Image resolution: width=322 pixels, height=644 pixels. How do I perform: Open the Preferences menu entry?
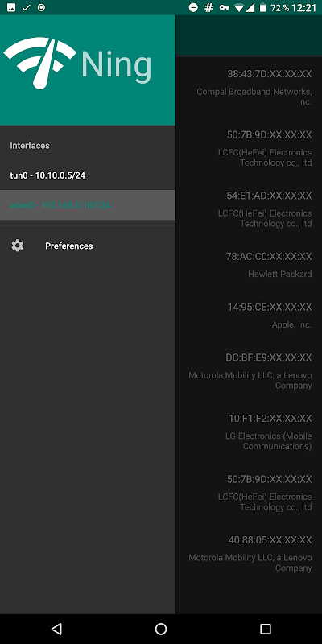coord(88,246)
